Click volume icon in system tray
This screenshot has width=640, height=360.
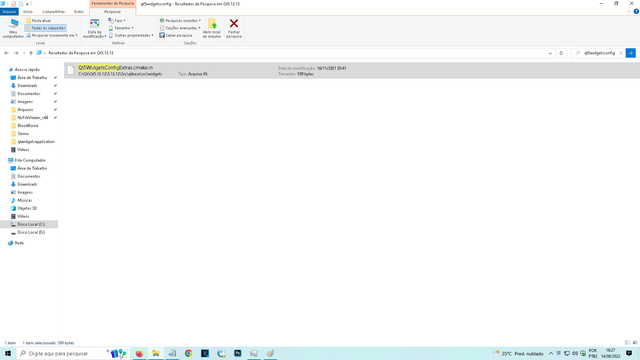pos(575,353)
